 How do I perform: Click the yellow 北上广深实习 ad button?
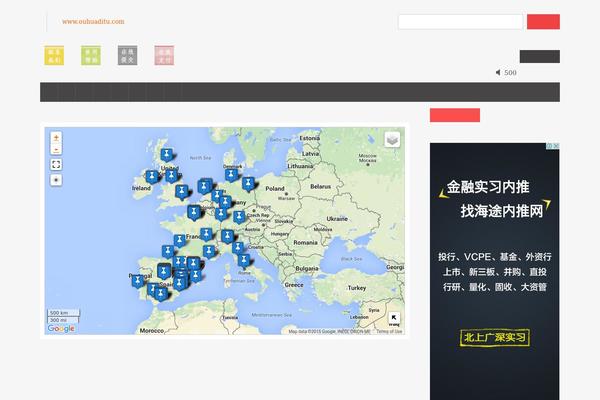click(x=495, y=338)
